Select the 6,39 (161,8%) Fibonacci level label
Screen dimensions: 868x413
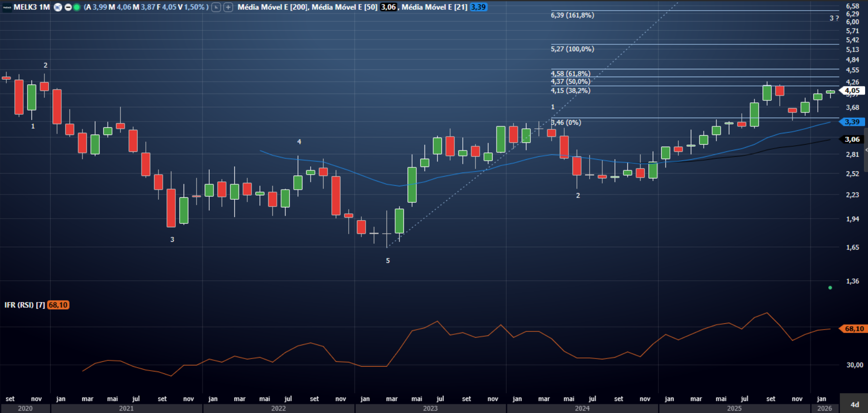(572, 15)
